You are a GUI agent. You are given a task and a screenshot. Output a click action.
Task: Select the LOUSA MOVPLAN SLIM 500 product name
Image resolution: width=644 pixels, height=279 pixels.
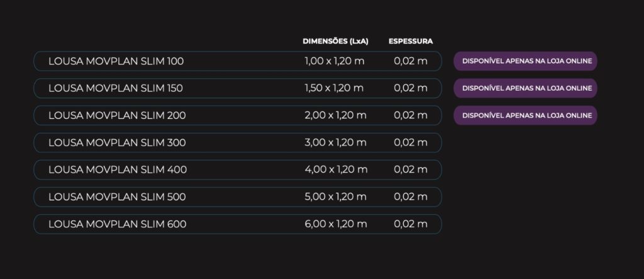tap(117, 196)
